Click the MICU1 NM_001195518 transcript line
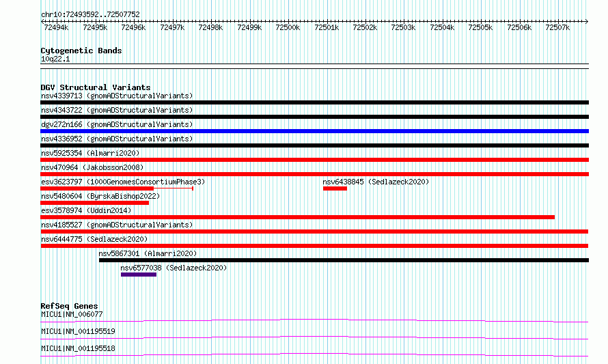The height and width of the screenshot is (364, 608). [314, 354]
